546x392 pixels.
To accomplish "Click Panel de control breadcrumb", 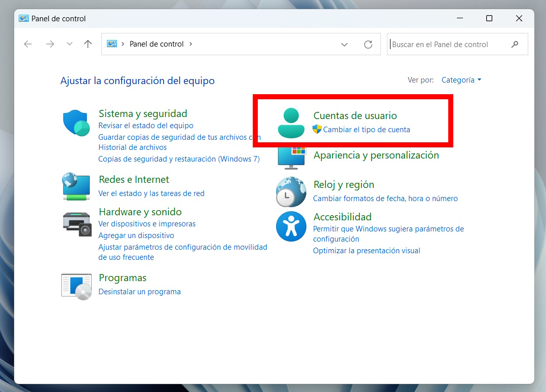I will point(157,44).
